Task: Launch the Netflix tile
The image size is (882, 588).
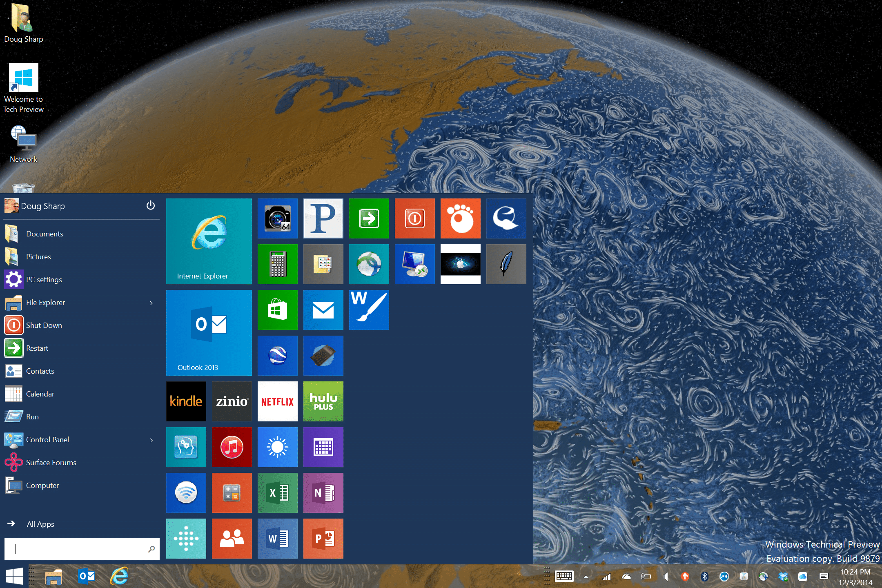Action: 278,401
